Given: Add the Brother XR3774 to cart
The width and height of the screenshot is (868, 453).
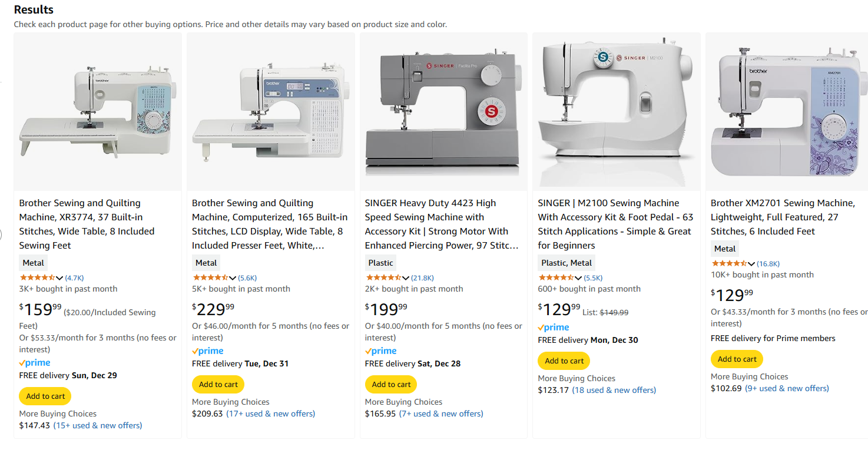Looking at the screenshot, I should coord(45,396).
